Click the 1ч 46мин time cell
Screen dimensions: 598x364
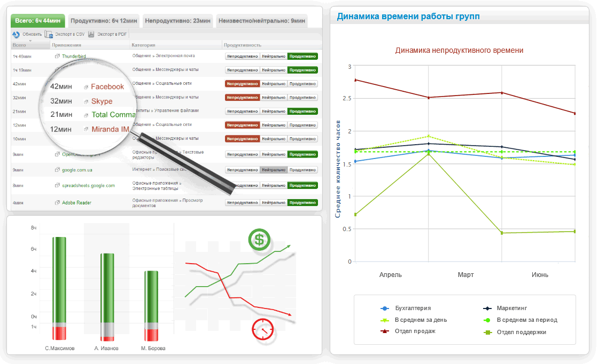tap(22, 57)
